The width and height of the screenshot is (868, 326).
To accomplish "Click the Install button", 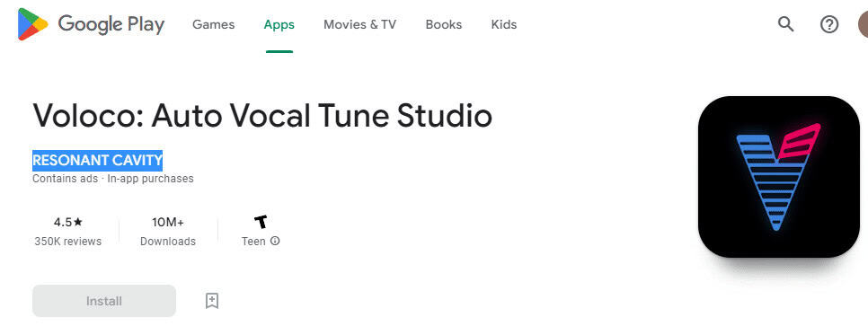I will pos(104,301).
